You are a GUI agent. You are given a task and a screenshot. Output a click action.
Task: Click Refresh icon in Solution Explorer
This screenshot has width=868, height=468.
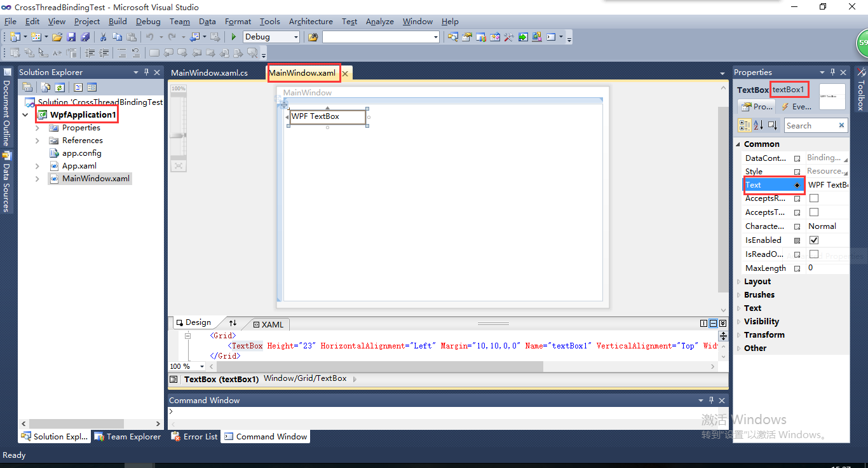click(59, 87)
